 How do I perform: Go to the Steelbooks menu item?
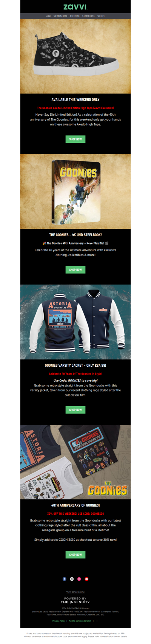88,16
